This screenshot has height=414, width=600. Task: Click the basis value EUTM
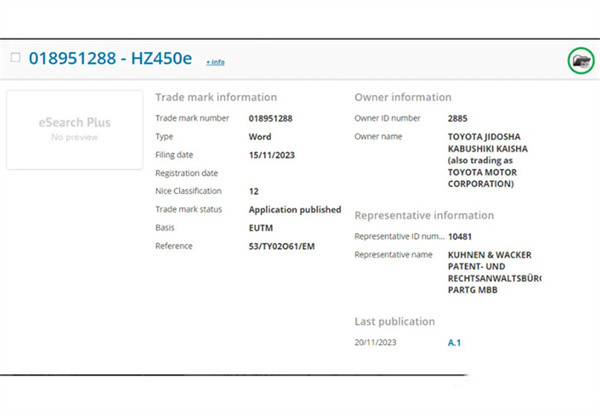[260, 228]
